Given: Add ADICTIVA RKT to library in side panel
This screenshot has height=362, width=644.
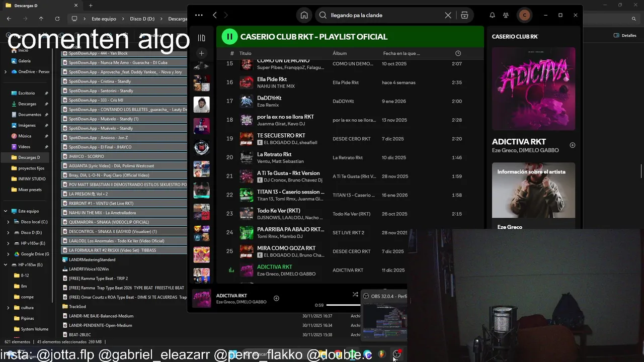Looking at the screenshot, I should [573, 145].
